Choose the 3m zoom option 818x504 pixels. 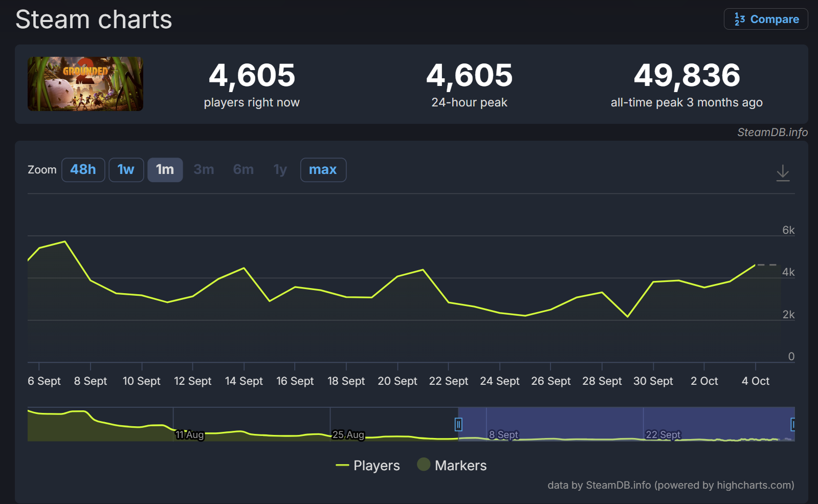(x=204, y=170)
